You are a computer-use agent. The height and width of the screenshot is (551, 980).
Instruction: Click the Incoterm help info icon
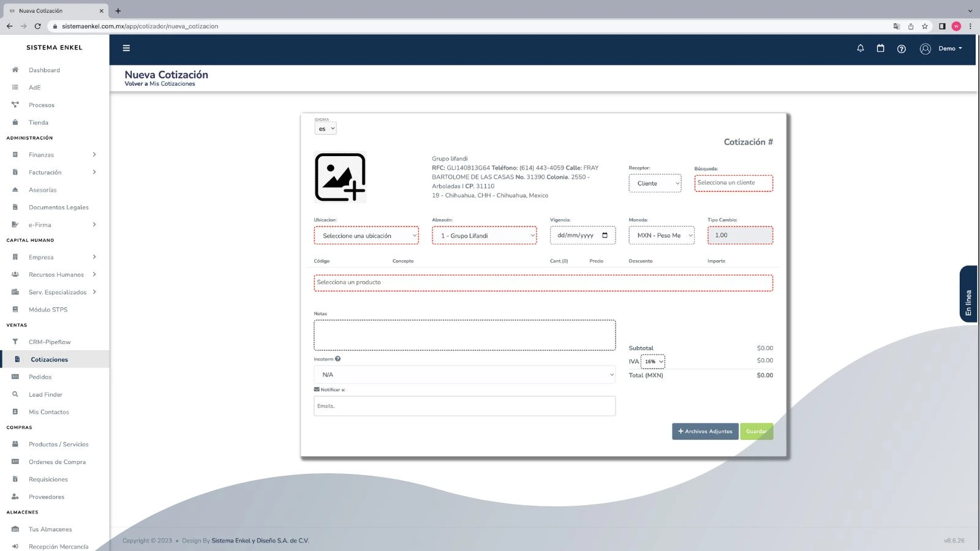337,359
